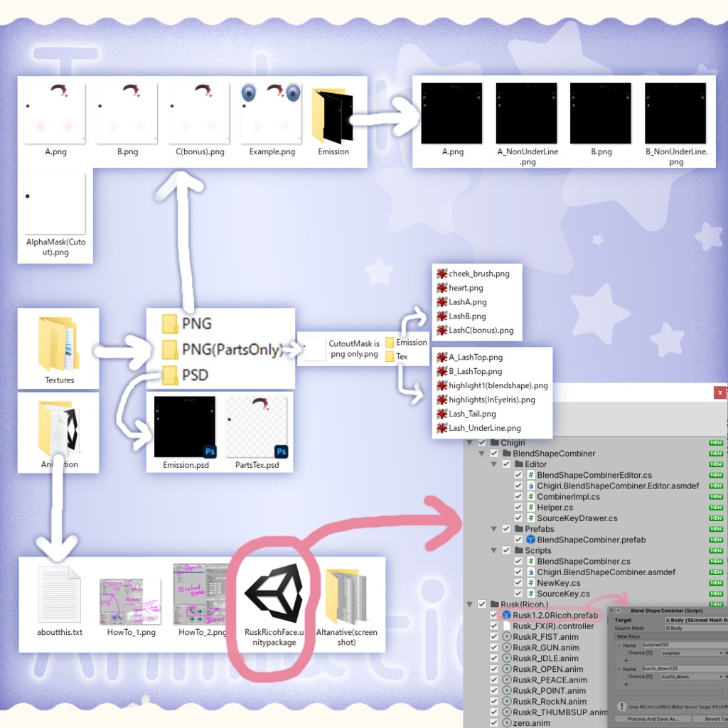Select Example.png texture thumbnail

[272, 113]
